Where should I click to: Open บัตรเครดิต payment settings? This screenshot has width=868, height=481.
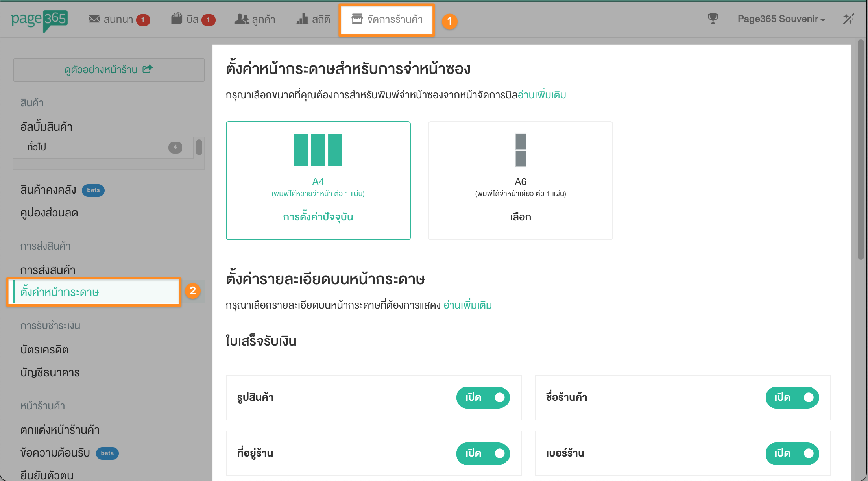tap(44, 350)
